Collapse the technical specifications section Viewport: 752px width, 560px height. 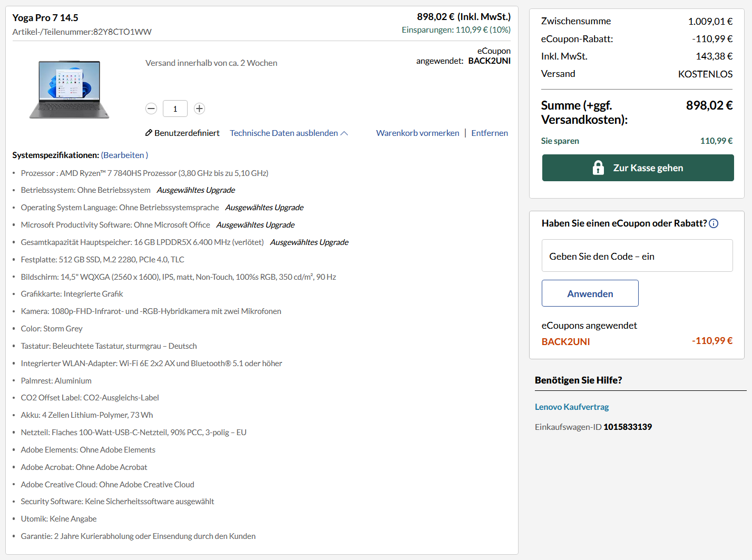pyautogui.click(x=283, y=133)
